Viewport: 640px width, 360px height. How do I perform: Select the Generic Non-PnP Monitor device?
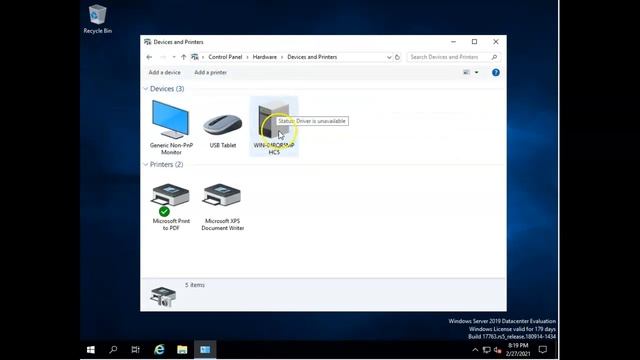[x=171, y=127]
